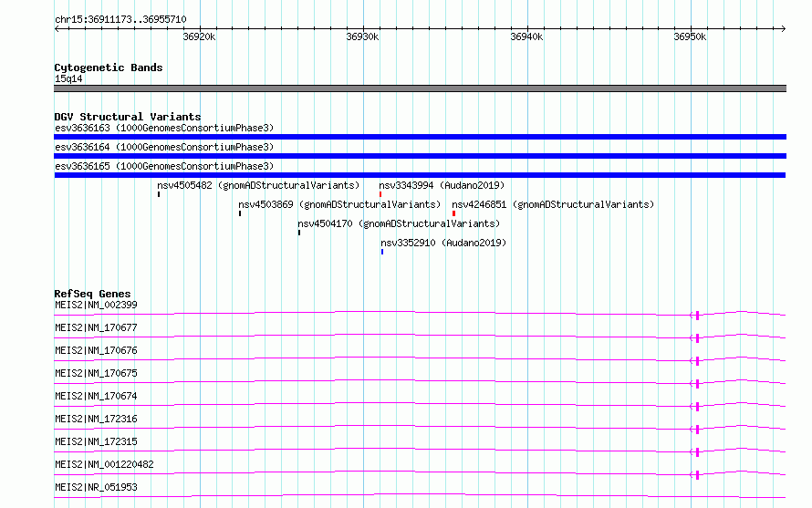Click the DGV Structural Variants track title
812x508 pixels.
(128, 117)
